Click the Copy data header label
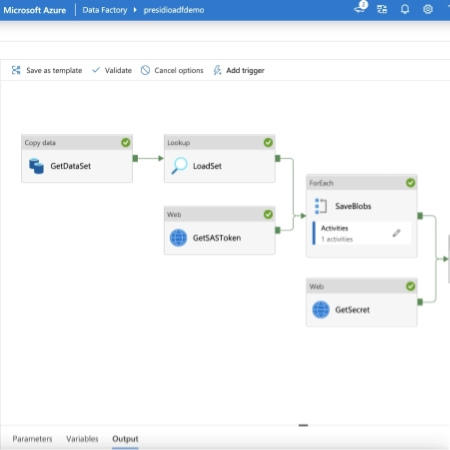This screenshot has height=450, width=450. pyautogui.click(x=40, y=143)
